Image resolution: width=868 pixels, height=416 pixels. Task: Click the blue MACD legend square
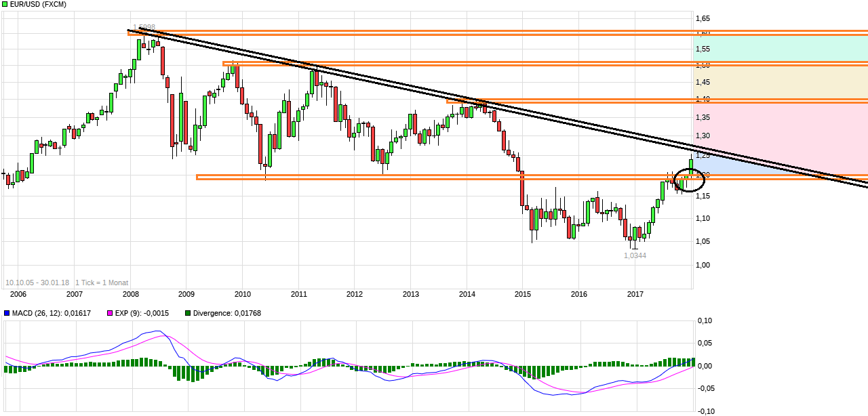[x=7, y=313]
